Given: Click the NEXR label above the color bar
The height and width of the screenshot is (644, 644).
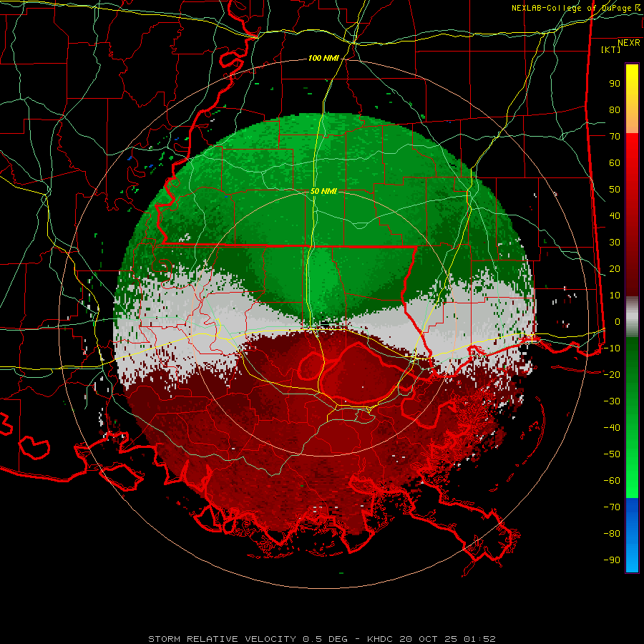Looking at the screenshot, I should click(x=628, y=43).
